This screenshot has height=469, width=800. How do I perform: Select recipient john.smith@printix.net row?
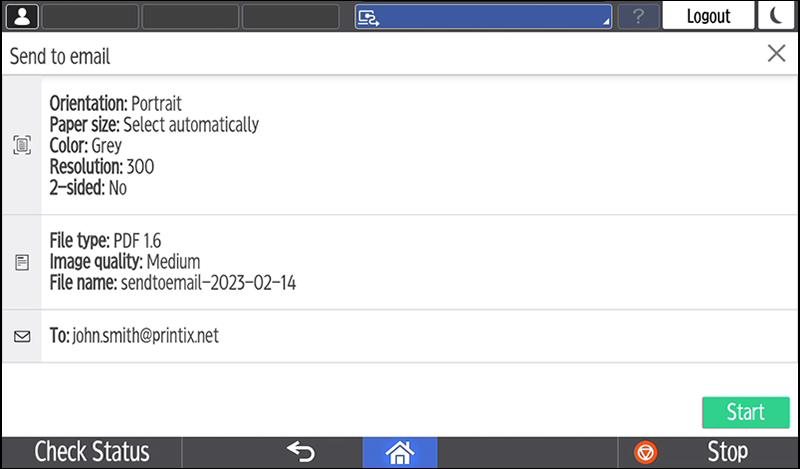(400, 336)
